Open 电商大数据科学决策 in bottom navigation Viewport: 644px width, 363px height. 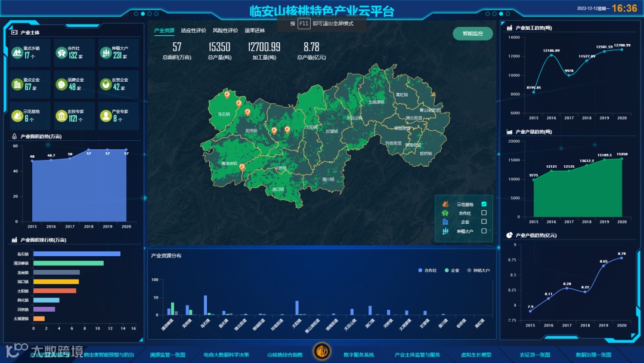[x=227, y=355]
